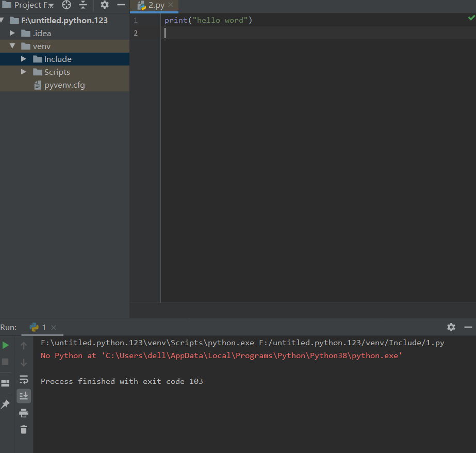Select the venv folder
Screen dimensions: 476x453
click(x=64, y=46)
